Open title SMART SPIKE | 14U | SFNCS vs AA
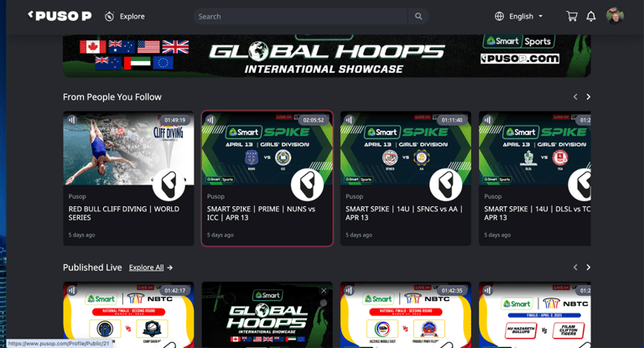The image size is (644, 348). (404, 213)
